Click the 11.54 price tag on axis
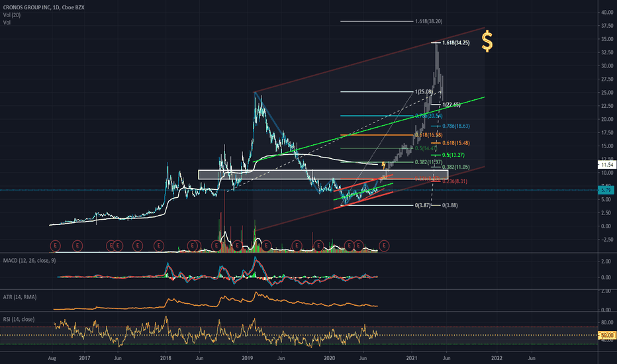Viewport: 617px width, 364px height. (606, 165)
